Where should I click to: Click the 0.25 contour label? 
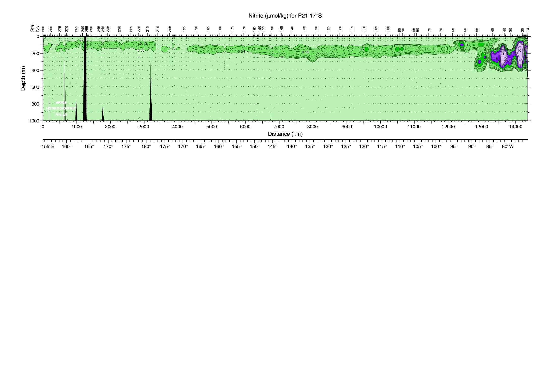tap(305, 52)
